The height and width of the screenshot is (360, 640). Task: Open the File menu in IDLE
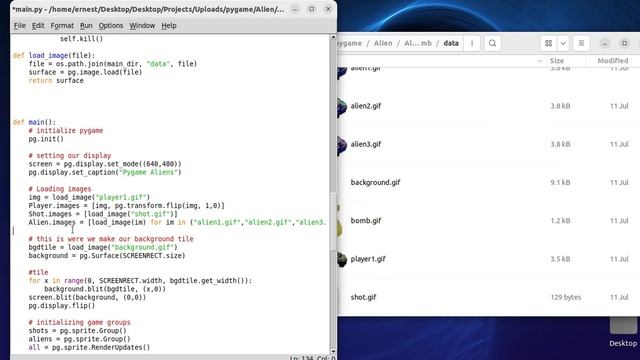coord(20,26)
